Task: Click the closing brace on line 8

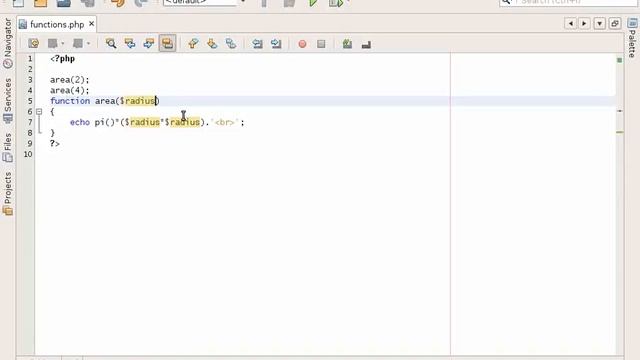Action: coord(52,133)
